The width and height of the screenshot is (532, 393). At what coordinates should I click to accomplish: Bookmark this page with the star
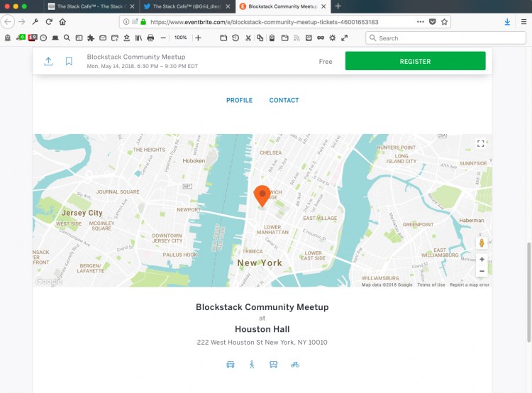[x=444, y=22]
